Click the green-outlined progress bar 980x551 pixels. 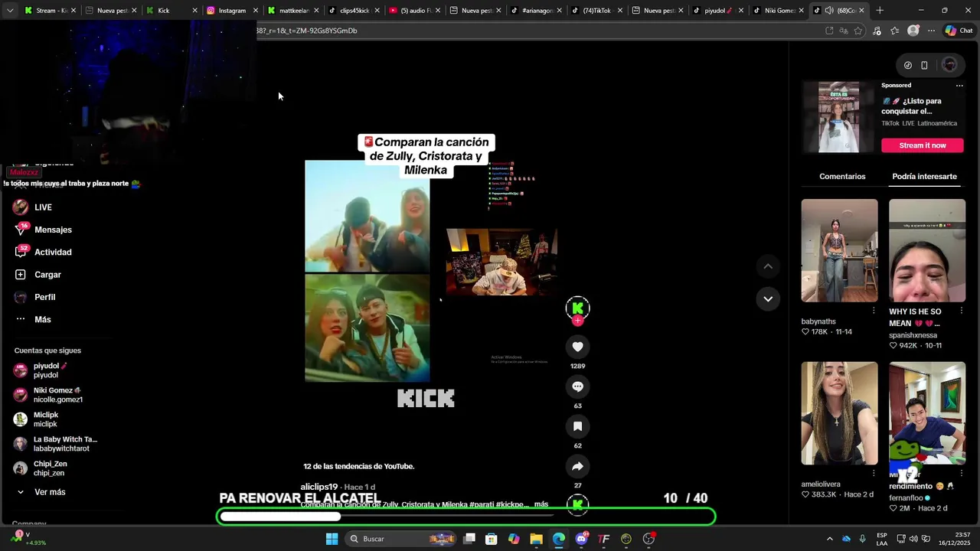point(466,517)
